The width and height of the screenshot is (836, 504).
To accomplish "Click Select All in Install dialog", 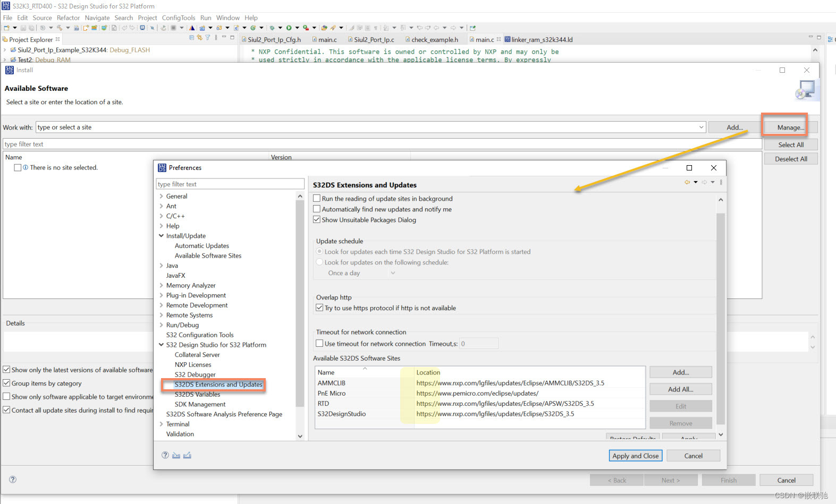I will (790, 144).
